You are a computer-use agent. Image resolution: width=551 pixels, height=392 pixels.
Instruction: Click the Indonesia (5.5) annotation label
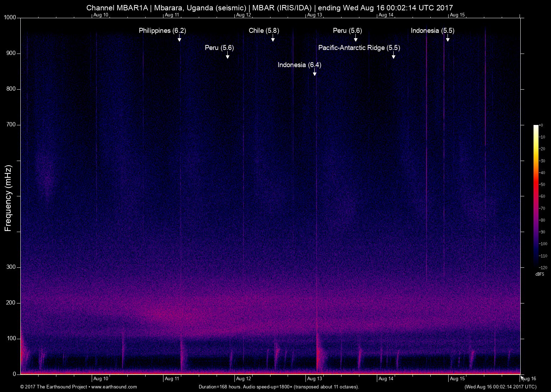(x=432, y=31)
